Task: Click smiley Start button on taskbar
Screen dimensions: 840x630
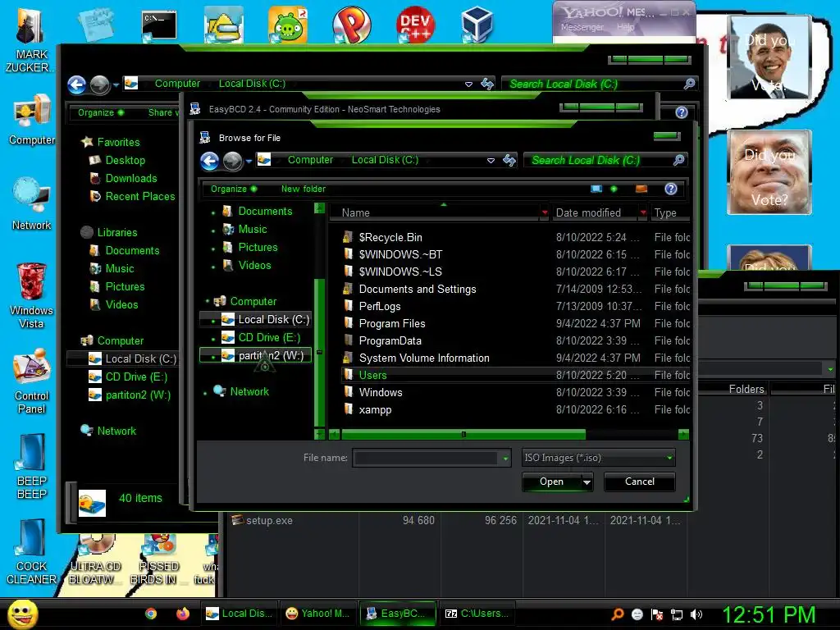Action: (22, 614)
